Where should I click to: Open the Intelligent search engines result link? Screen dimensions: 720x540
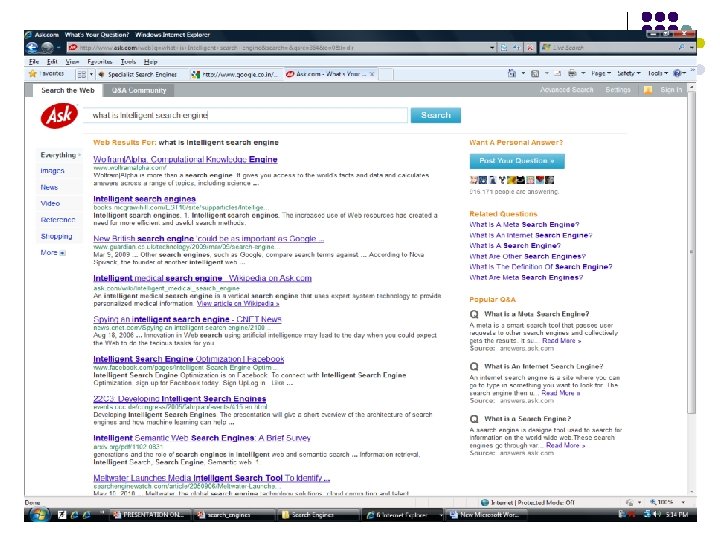144,199
